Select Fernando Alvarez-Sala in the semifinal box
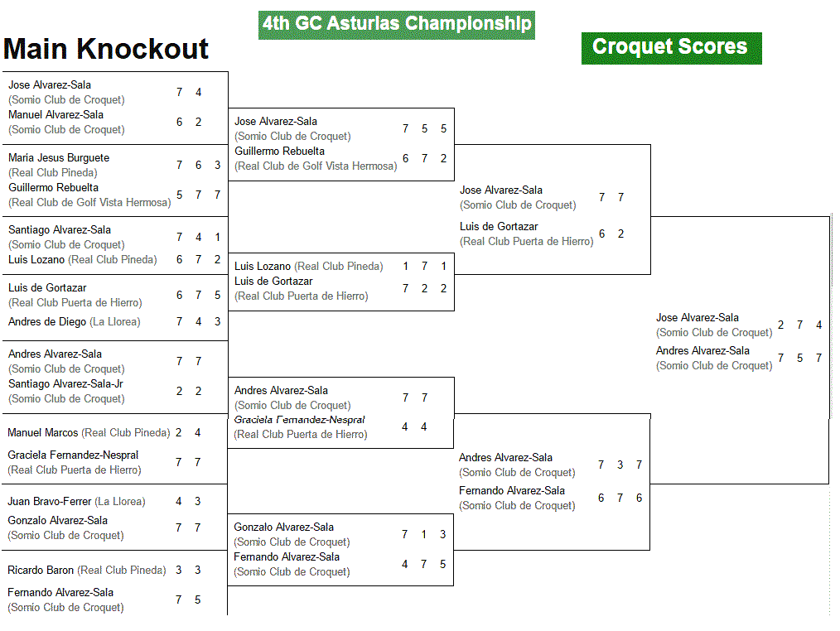The width and height of the screenshot is (840, 631). 512,491
